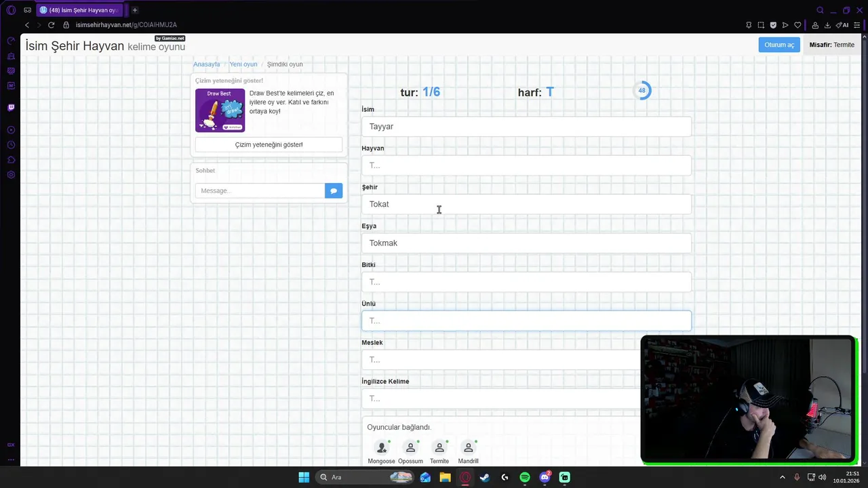Viewport: 868px width, 488px height.
Task: Open the downloads icon in toolbar
Action: [x=827, y=25]
